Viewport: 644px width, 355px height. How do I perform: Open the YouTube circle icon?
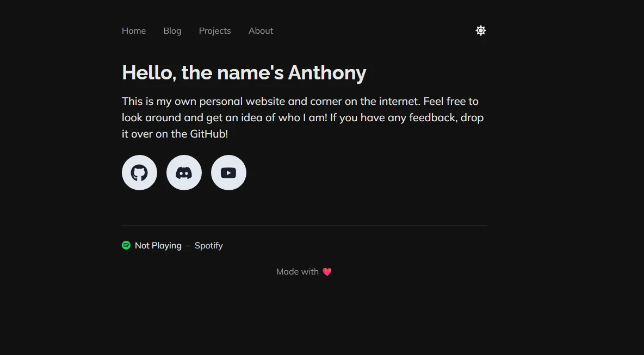[x=229, y=172]
